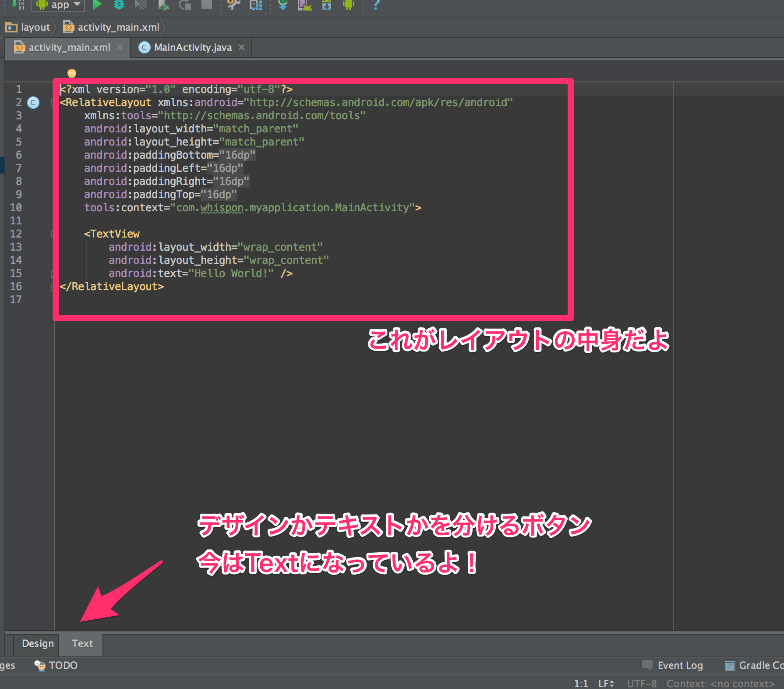Click layout_width wrap_content on line 13
The width and height of the screenshot is (784, 689).
click(x=215, y=247)
